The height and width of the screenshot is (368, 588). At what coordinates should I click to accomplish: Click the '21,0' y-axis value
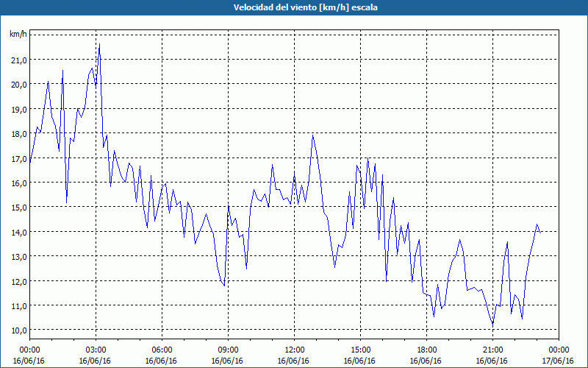pos(20,60)
